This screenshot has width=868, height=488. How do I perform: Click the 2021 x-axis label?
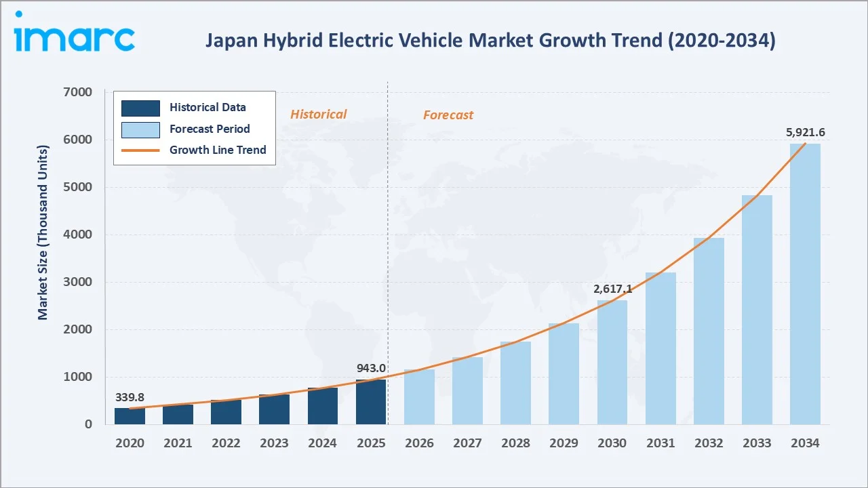pyautogui.click(x=178, y=443)
